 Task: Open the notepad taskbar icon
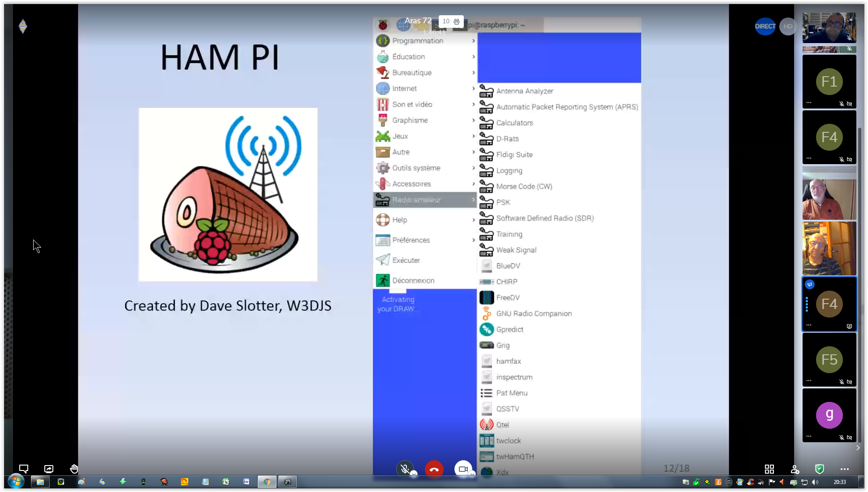click(205, 482)
